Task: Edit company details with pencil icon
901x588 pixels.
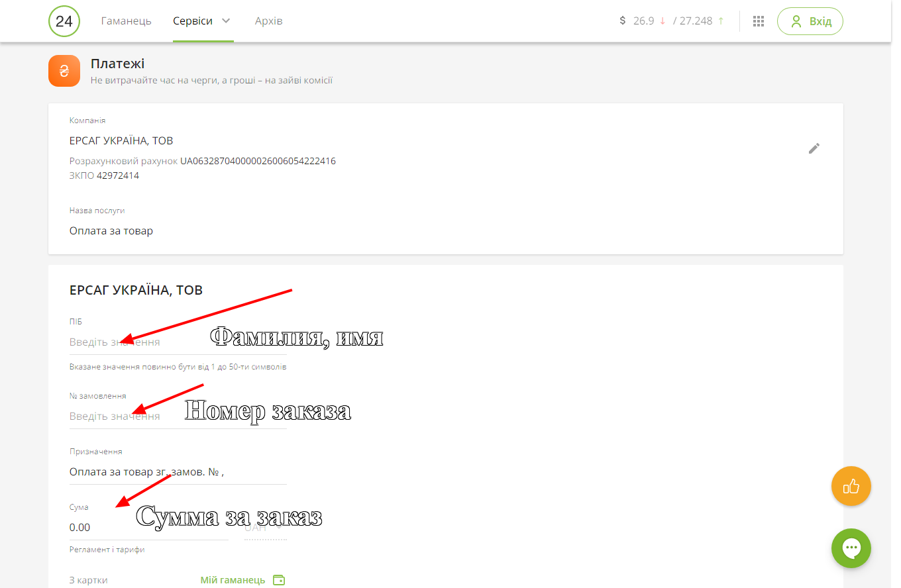Action: [x=814, y=148]
